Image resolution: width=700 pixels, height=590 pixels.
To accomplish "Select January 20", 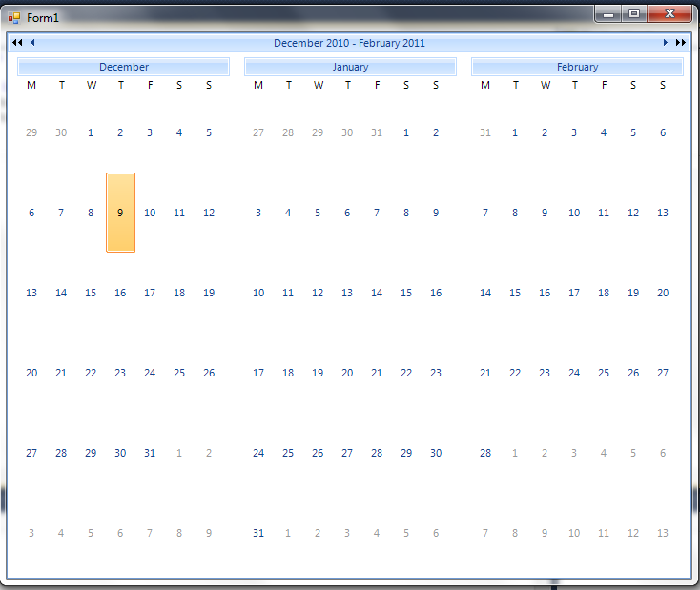I will [347, 373].
